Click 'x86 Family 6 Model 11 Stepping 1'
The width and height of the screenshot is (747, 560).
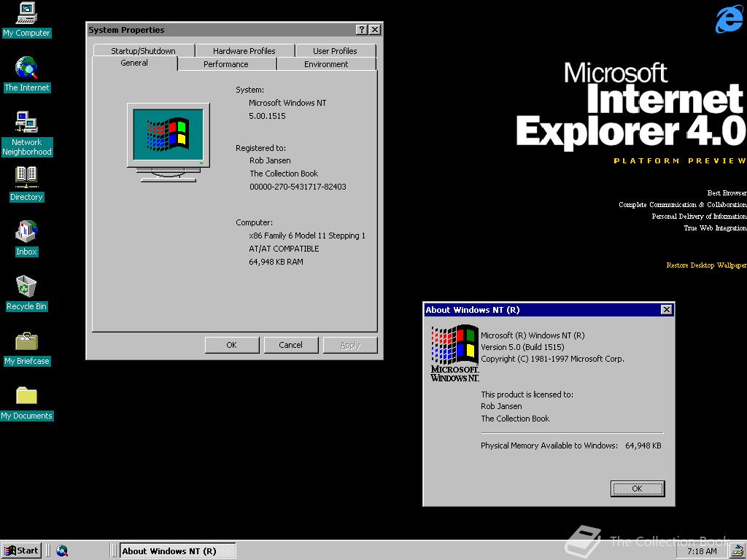307,236
